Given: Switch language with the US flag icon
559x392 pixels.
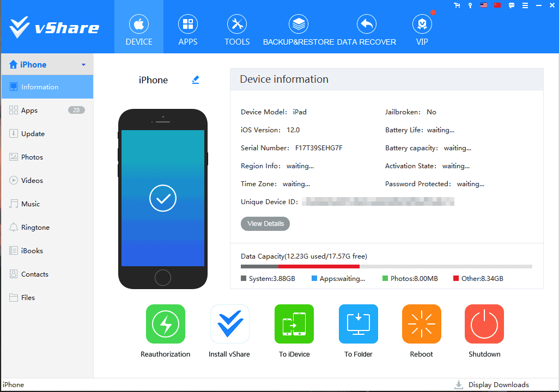Looking at the screenshot, I should tap(484, 5).
